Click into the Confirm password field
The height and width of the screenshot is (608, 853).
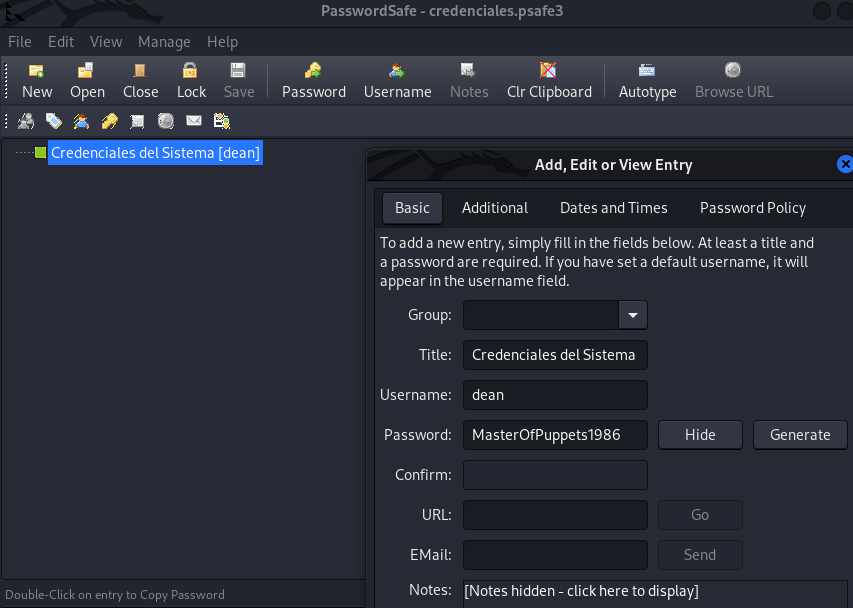[555, 475]
